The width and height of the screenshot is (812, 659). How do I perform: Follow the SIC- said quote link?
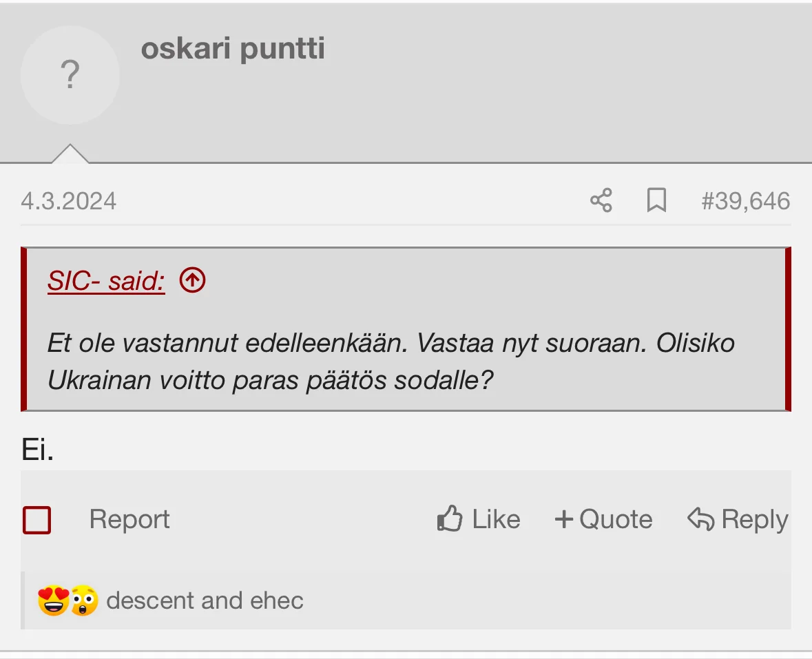pos(106,281)
